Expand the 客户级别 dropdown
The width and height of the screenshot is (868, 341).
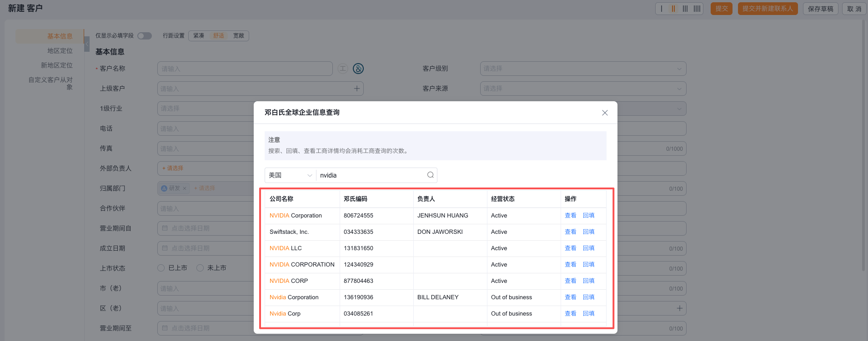pos(583,69)
